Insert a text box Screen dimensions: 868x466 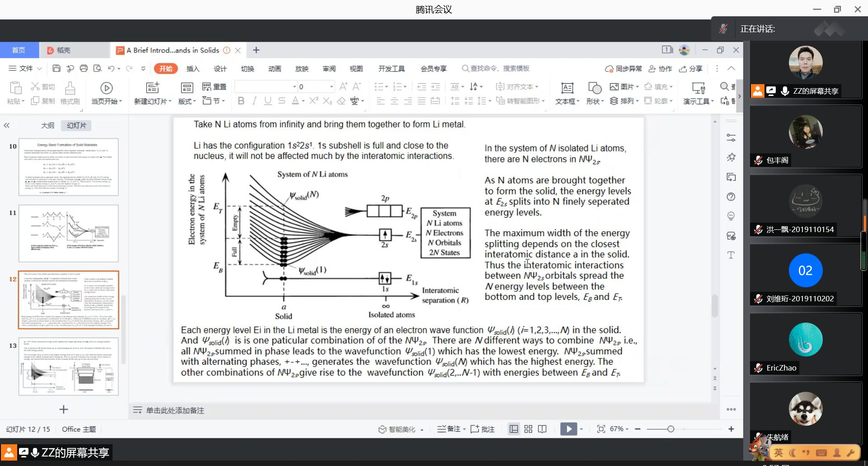click(567, 93)
